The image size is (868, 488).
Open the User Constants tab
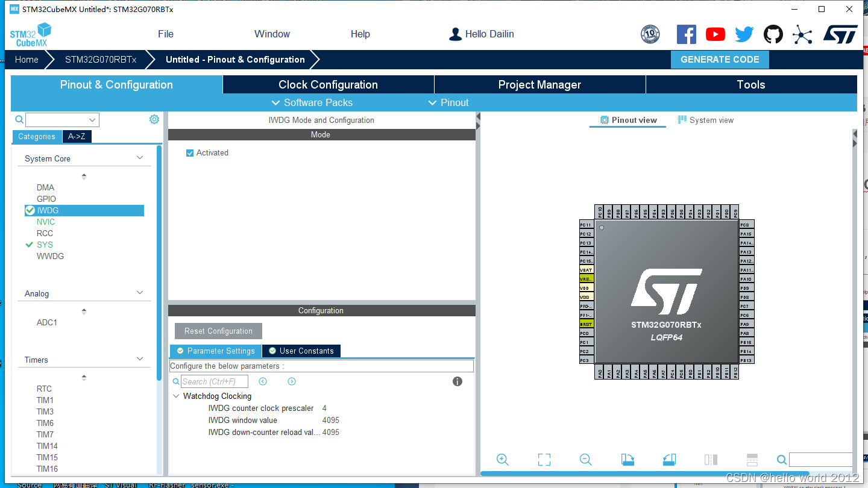click(x=301, y=351)
